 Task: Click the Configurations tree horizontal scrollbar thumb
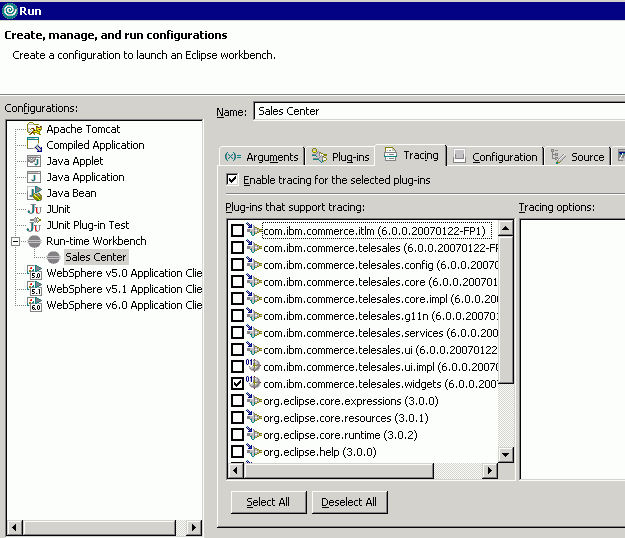coord(99,528)
